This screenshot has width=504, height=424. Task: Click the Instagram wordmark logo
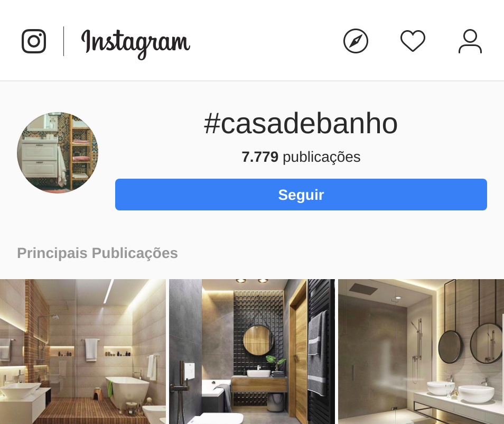click(x=136, y=43)
